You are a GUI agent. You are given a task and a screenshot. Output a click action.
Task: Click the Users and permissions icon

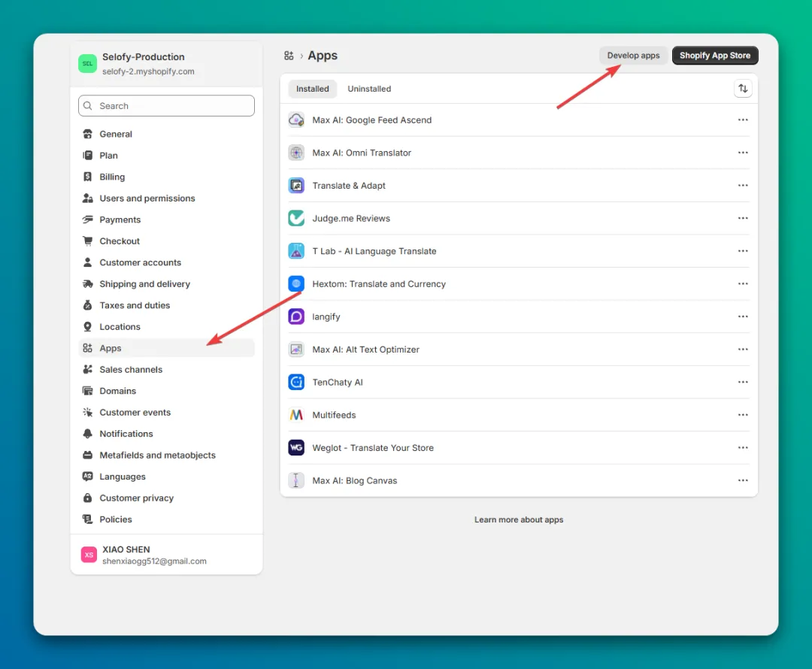pos(87,198)
